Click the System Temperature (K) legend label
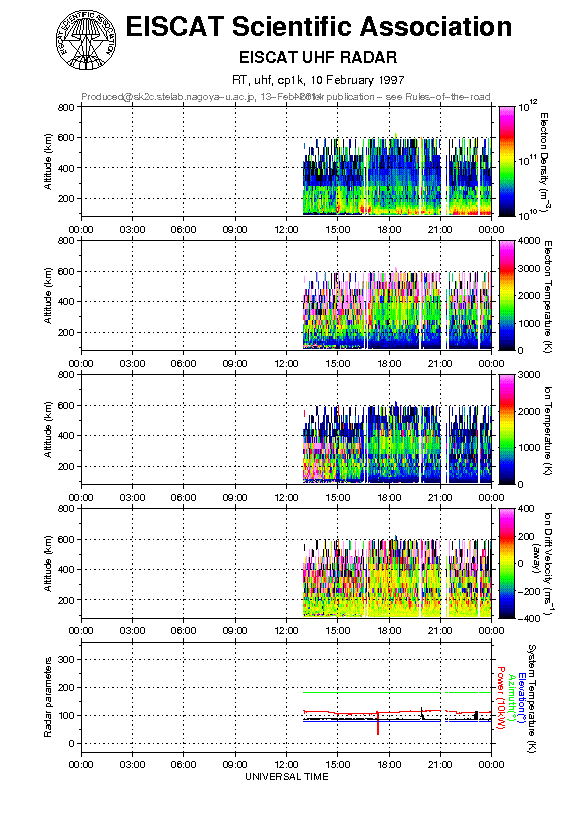Viewport: 580px width, 820px height. pyautogui.click(x=532, y=698)
